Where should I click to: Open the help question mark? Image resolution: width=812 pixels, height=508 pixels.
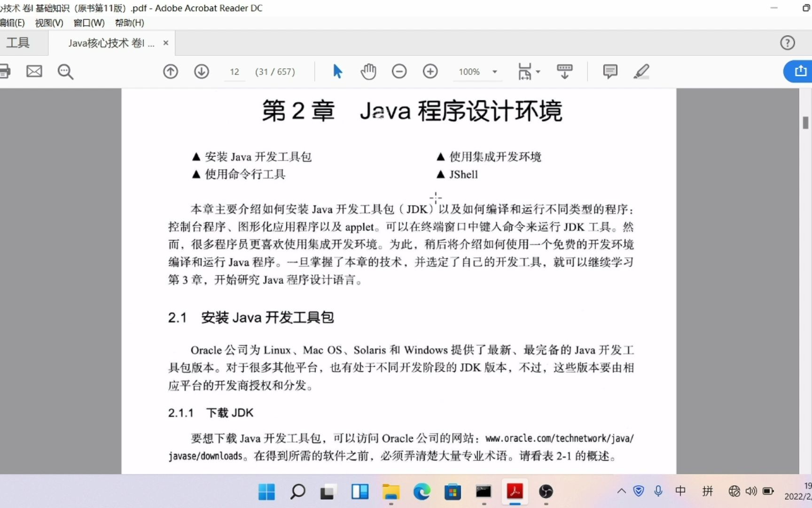[788, 43]
